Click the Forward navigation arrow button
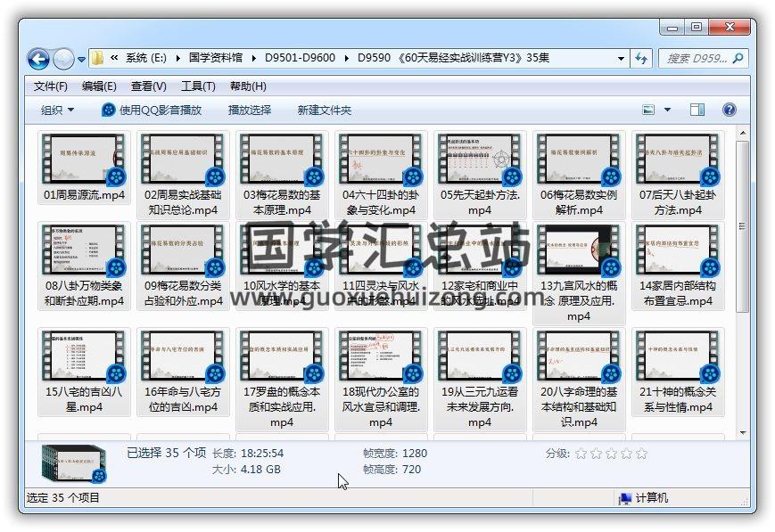The width and height of the screenshot is (775, 532). pos(63,59)
